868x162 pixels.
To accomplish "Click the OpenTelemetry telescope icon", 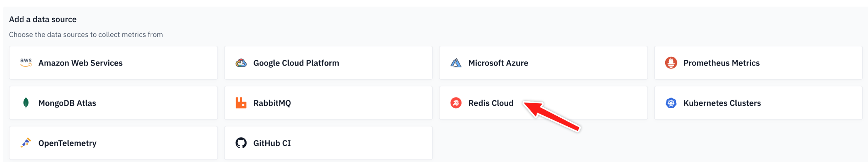I will click(26, 143).
